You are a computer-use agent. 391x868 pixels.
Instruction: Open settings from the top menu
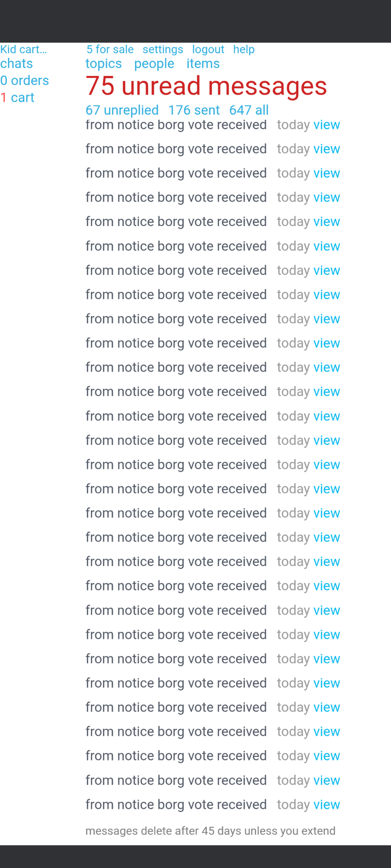(163, 49)
